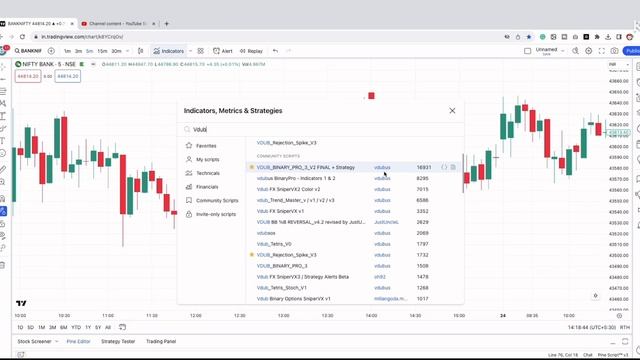Open the BANKNIF symbol search

[28, 51]
